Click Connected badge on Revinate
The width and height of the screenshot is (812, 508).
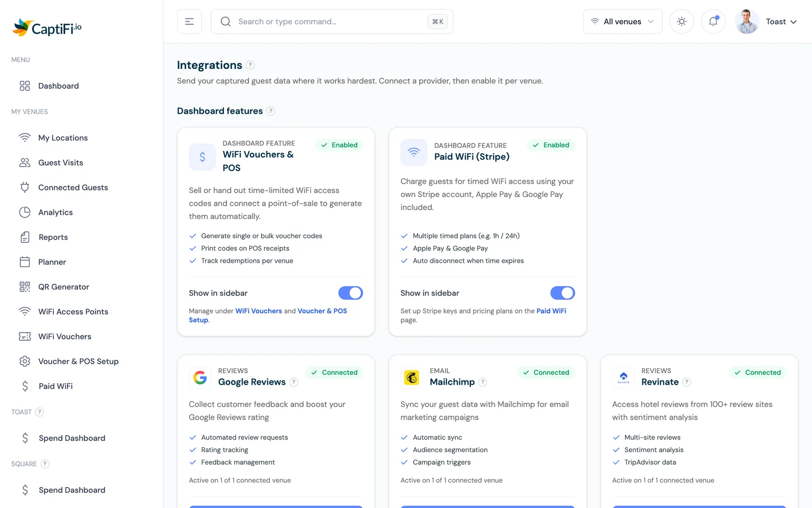coord(757,372)
